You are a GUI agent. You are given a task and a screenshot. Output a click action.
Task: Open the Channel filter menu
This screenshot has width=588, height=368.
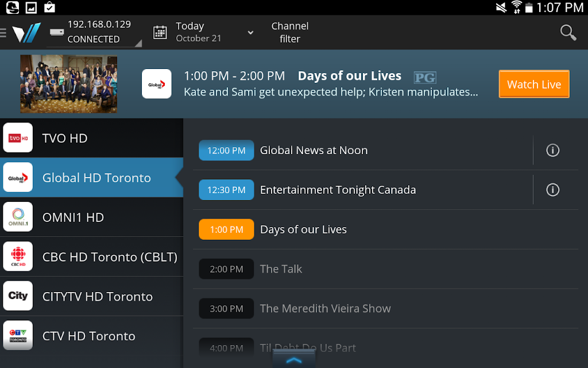289,32
